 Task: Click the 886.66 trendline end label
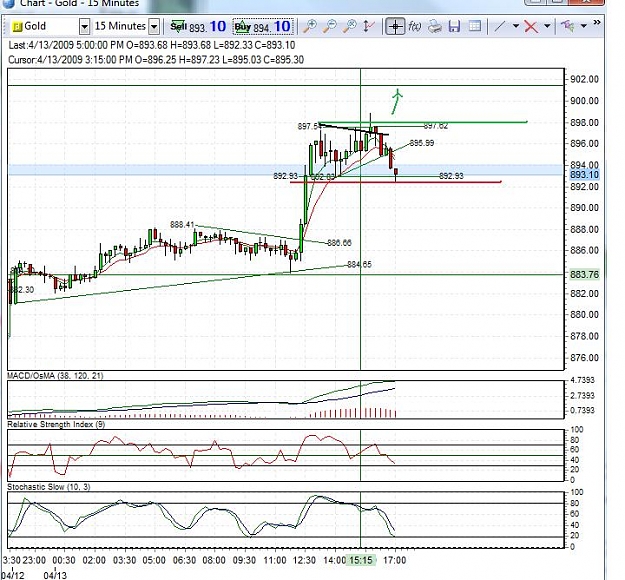coord(339,243)
